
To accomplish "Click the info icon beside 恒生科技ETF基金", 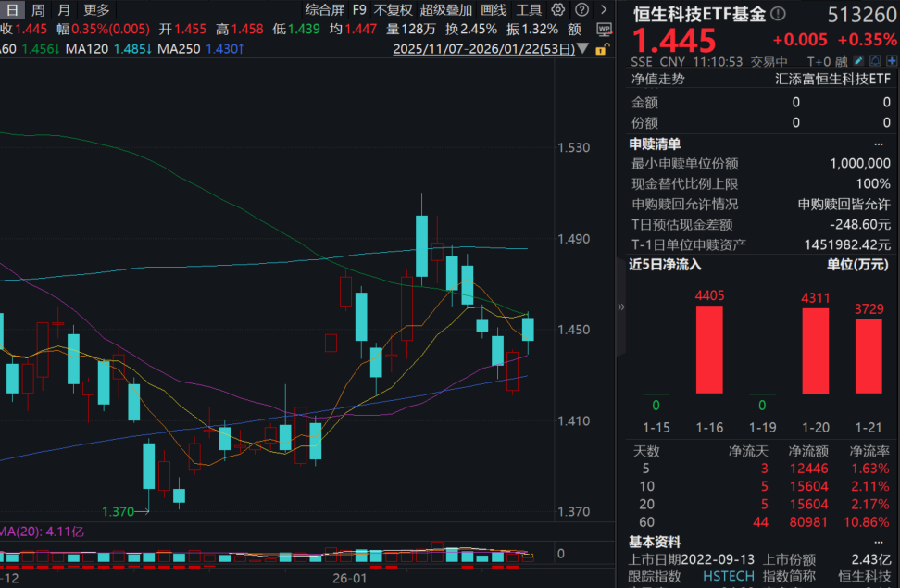I will (x=778, y=13).
